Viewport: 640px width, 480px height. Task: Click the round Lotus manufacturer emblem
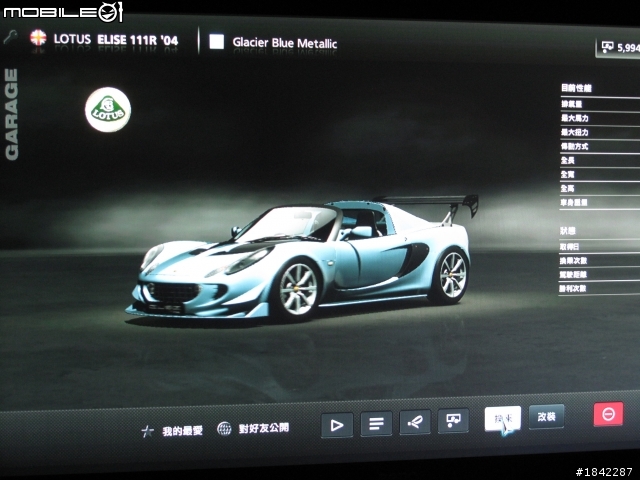pos(108,109)
